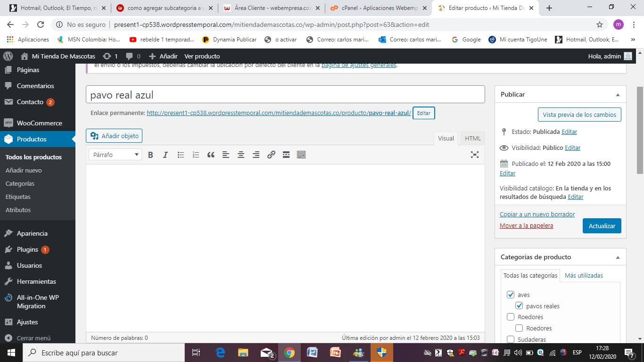The width and height of the screenshot is (644, 362).
Task: Open the Chrome profile avatar
Action: click(619, 25)
